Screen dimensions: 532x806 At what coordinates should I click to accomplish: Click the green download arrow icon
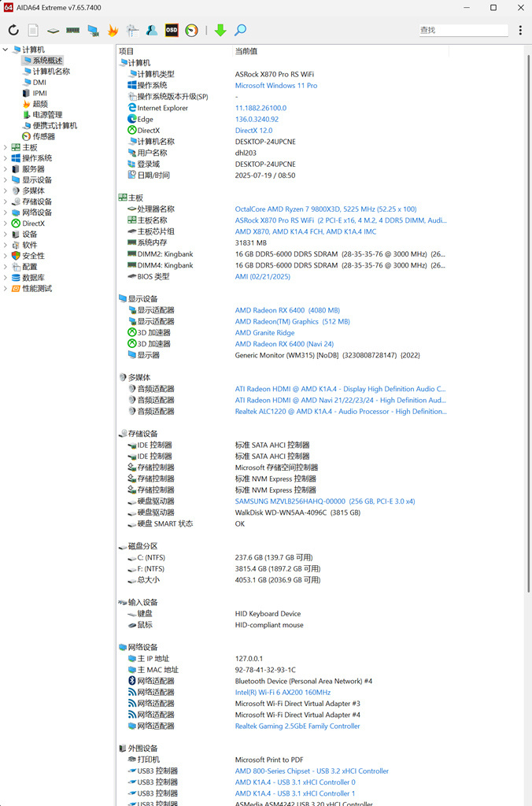pos(220,31)
